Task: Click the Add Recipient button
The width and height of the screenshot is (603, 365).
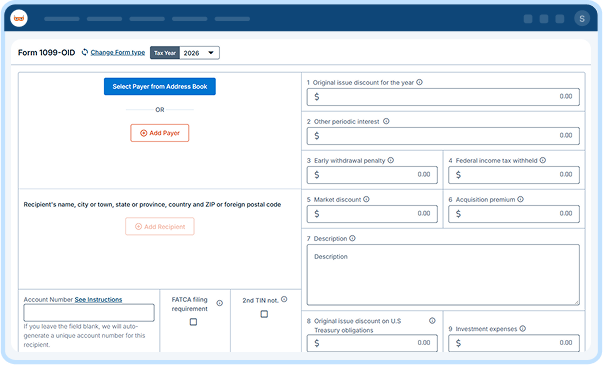Action: [160, 227]
